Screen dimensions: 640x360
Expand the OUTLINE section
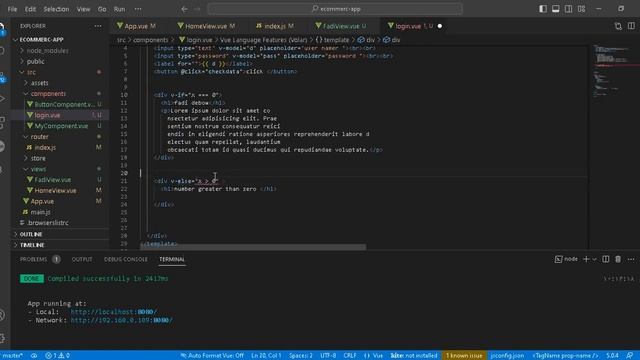(31, 234)
